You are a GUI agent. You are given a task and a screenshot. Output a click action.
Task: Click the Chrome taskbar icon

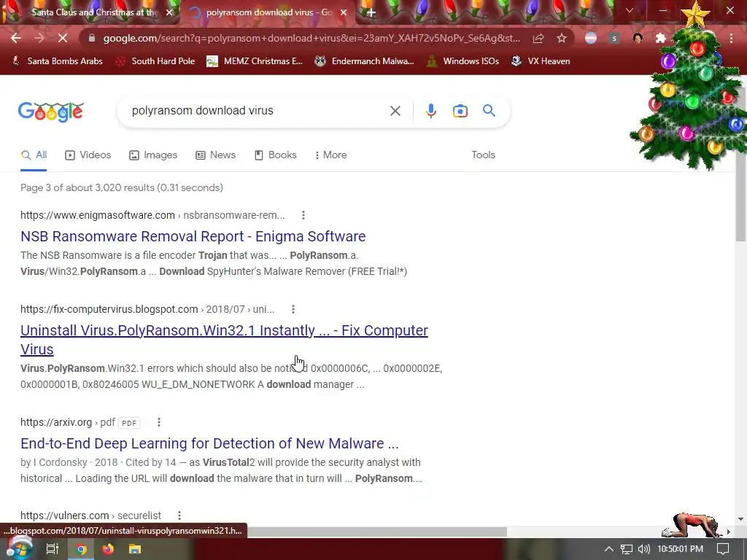[x=81, y=549]
